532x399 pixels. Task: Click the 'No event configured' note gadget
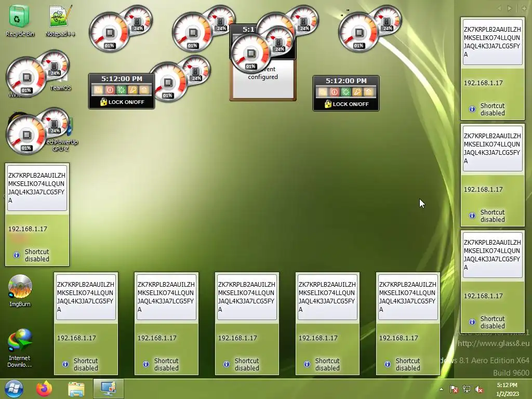pos(263,82)
